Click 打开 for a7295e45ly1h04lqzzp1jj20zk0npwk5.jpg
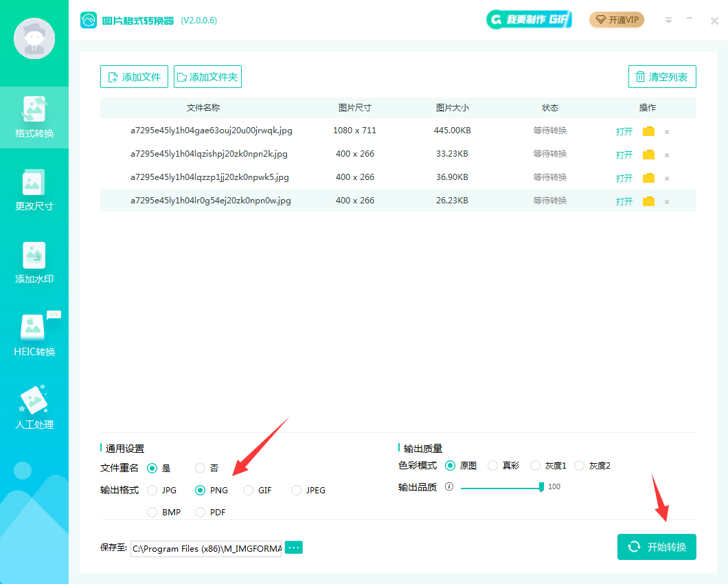 click(x=624, y=178)
